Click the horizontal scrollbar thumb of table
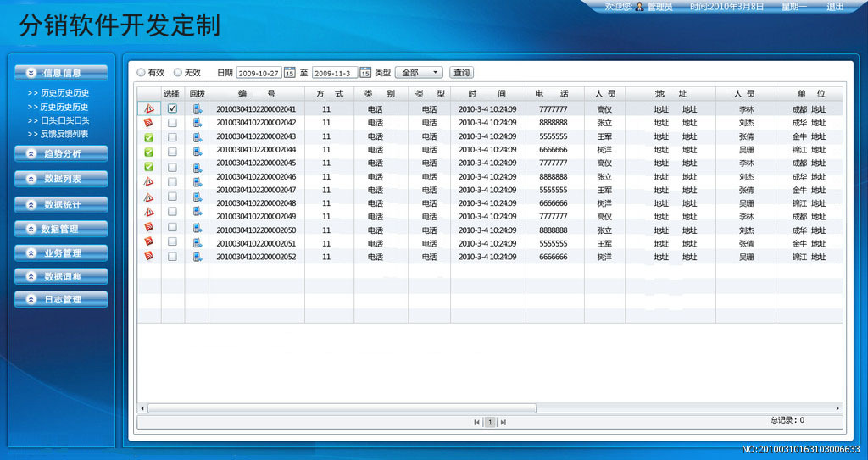This screenshot has width=868, height=460. 342,408
